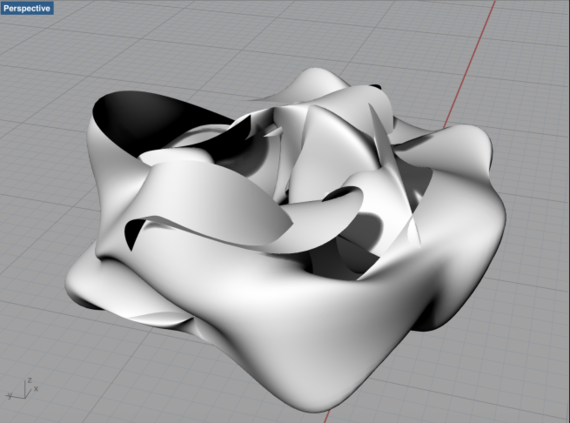Select the red axis line near top right
570x423 pixels.
[470, 64]
